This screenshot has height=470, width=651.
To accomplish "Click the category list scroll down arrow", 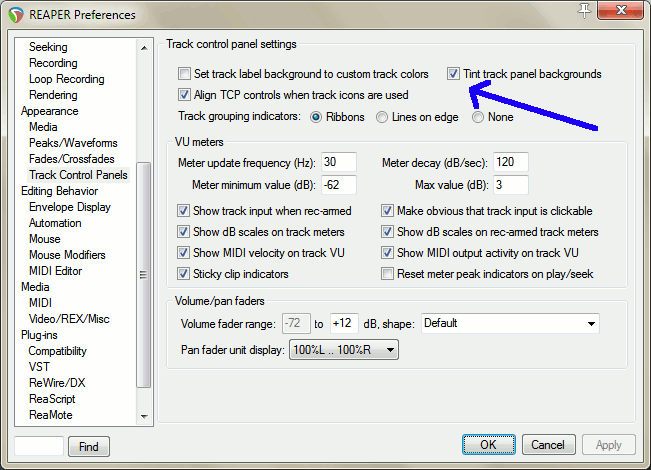I will (144, 416).
